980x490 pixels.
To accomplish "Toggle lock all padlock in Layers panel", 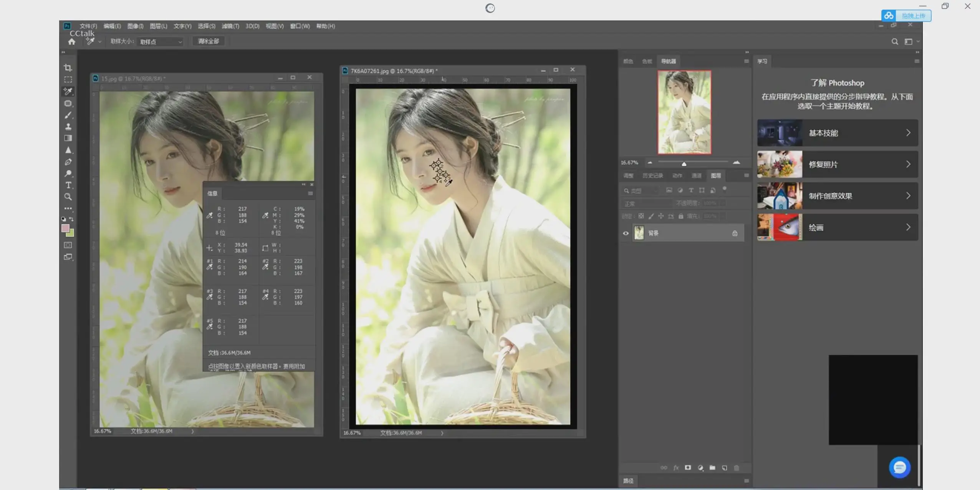I will [681, 216].
